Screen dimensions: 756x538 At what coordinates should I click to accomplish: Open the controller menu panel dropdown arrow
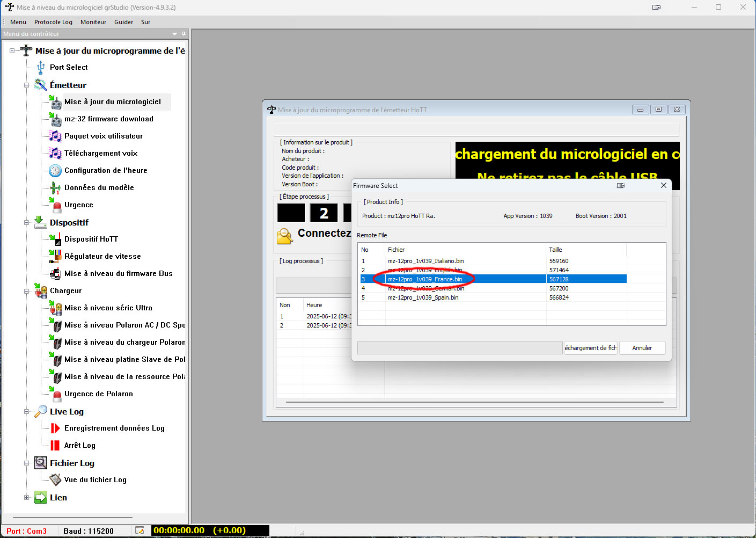(x=174, y=34)
